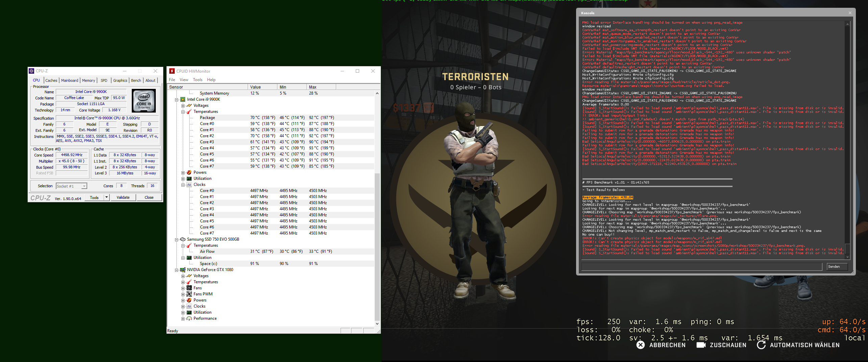
Task: Click the SSD Temperatures thermometer icon
Action: [189, 245]
